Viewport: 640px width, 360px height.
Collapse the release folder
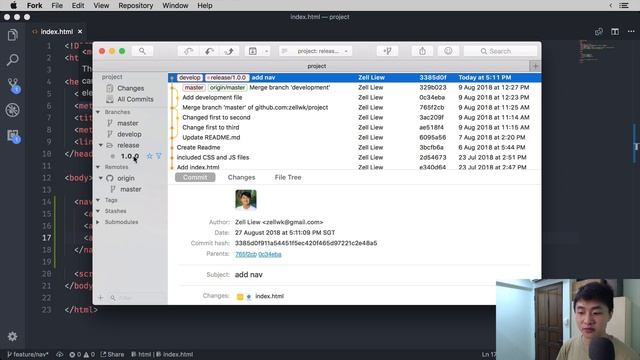pos(100,145)
